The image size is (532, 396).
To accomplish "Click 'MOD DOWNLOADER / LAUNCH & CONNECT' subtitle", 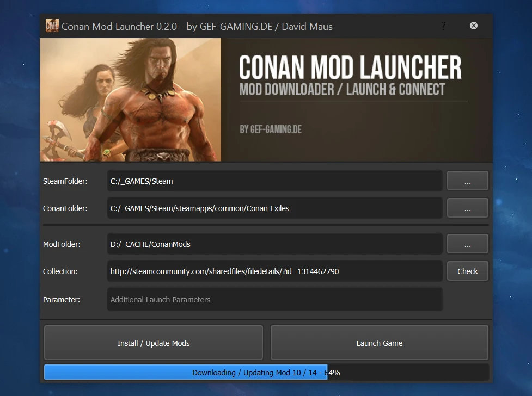I will (x=342, y=90).
